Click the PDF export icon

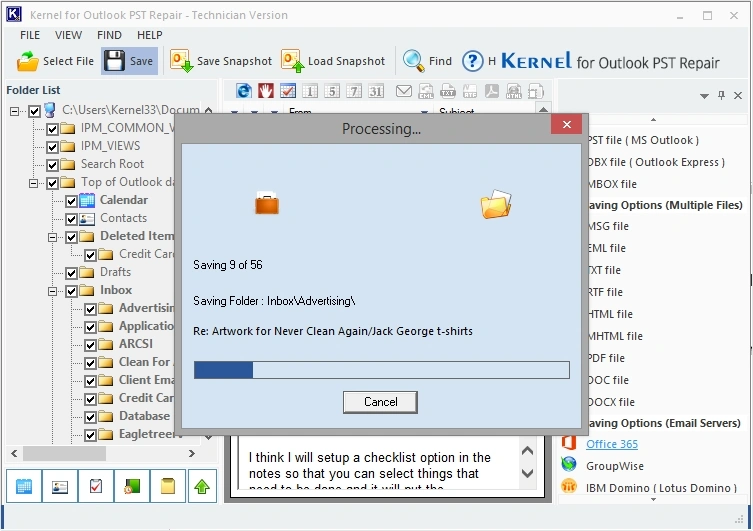coord(492,91)
